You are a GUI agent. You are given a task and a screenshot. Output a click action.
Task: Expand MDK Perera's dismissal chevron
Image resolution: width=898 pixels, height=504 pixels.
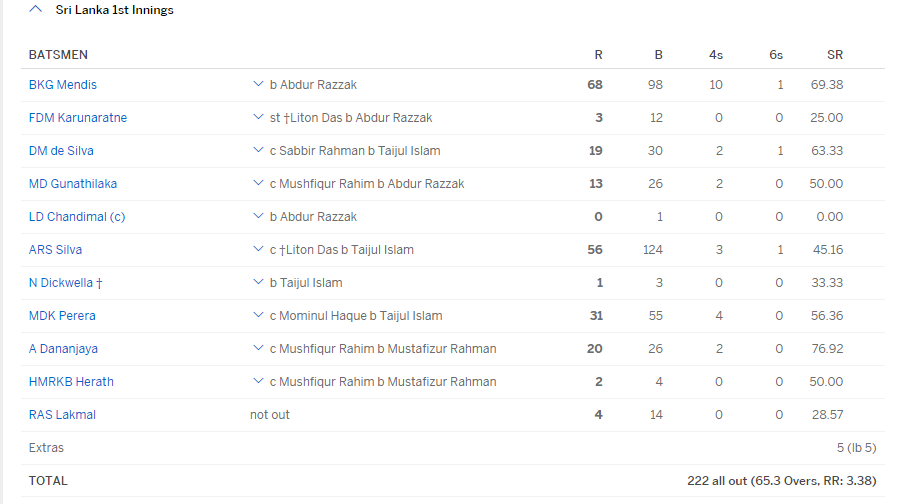coord(258,316)
